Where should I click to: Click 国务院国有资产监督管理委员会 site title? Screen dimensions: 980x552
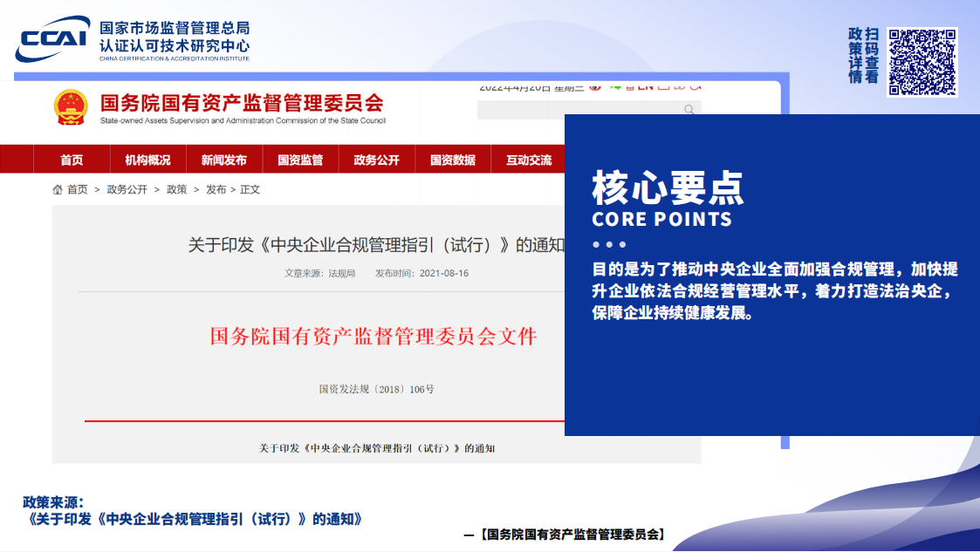(x=242, y=102)
